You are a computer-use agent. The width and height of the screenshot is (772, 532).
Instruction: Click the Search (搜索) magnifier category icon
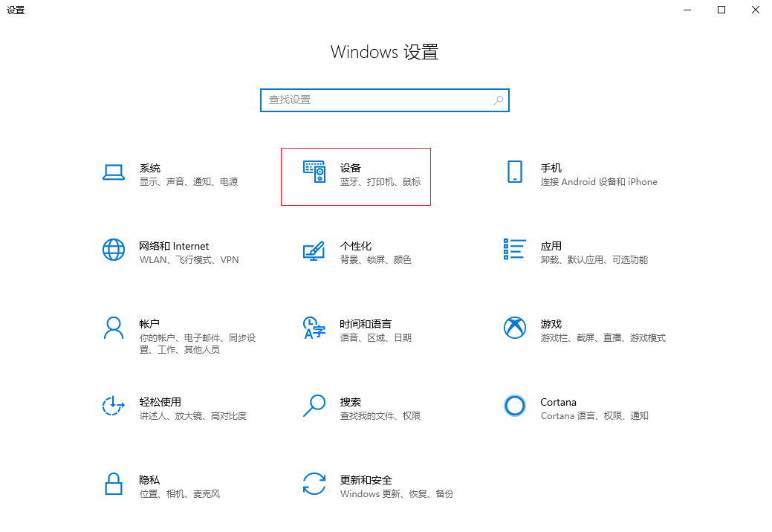tap(314, 406)
